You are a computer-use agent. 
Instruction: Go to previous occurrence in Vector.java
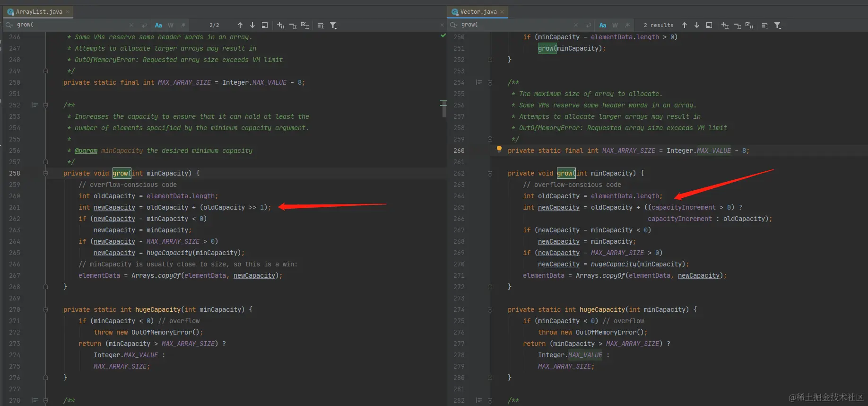click(x=685, y=25)
